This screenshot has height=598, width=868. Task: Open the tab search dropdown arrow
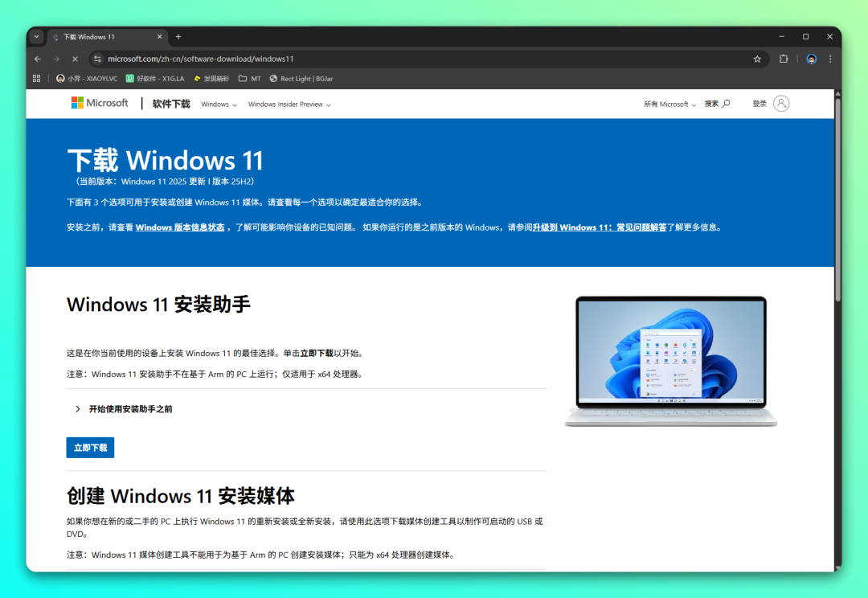tap(36, 37)
